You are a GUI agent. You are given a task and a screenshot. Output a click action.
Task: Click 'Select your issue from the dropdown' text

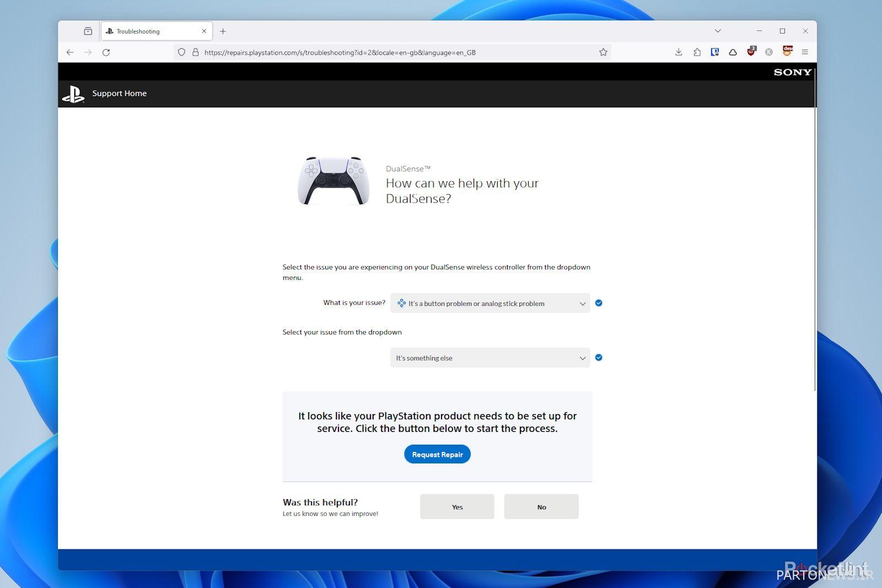pyautogui.click(x=342, y=332)
